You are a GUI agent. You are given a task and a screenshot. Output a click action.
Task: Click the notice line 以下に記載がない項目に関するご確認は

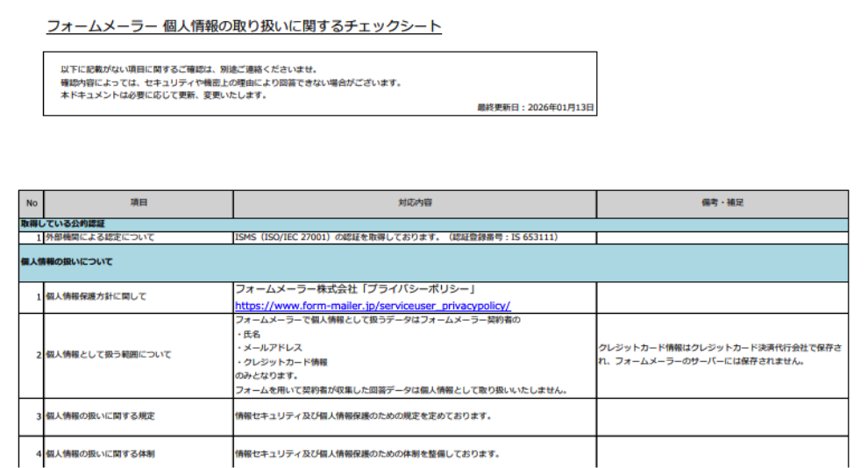click(189, 70)
